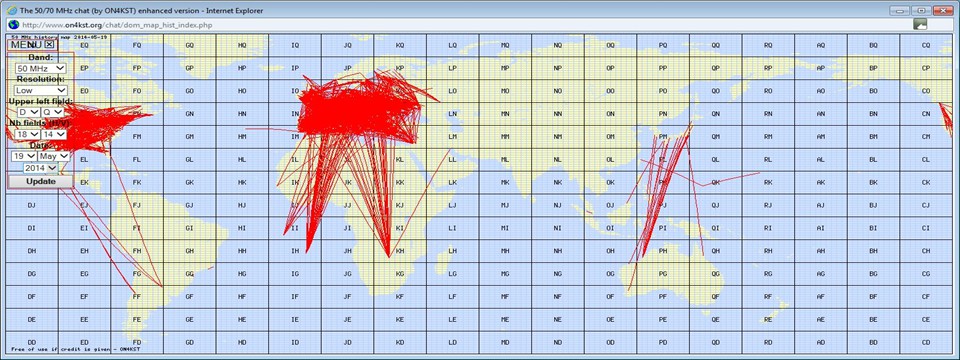Click the PM grid field near Japan
This screenshot has height=360, width=960.
[x=663, y=137]
